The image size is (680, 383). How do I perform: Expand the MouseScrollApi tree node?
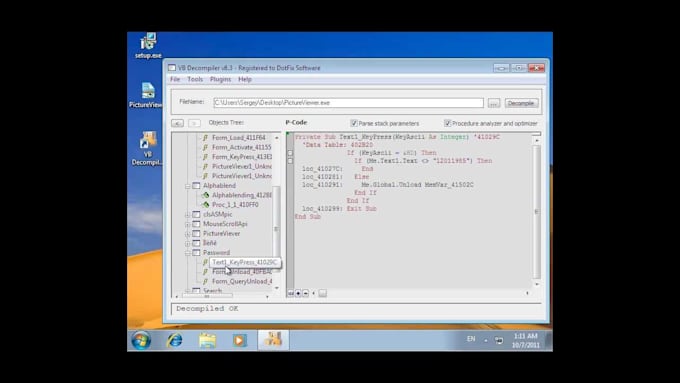(188, 224)
